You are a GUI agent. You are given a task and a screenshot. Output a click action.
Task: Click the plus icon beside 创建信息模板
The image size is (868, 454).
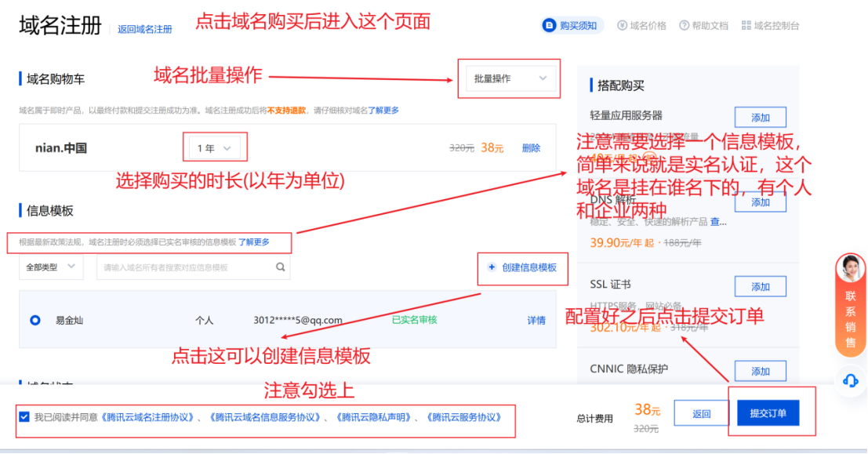tap(492, 267)
